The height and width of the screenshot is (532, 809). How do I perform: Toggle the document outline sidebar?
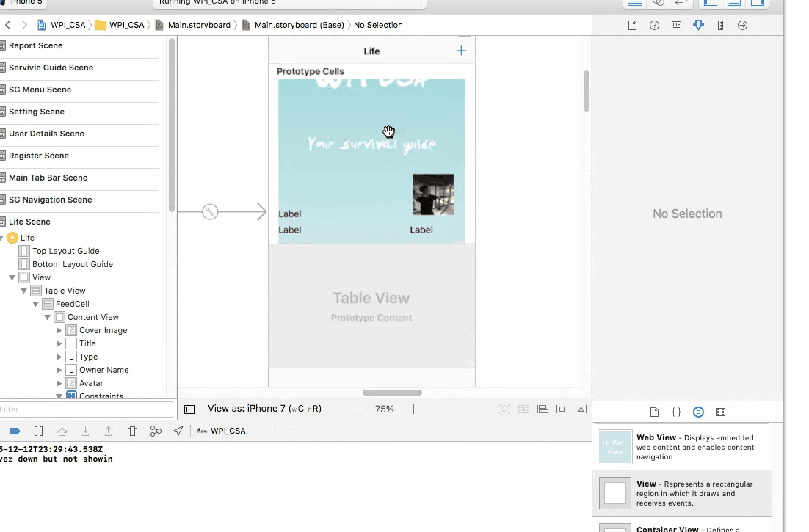(189, 409)
